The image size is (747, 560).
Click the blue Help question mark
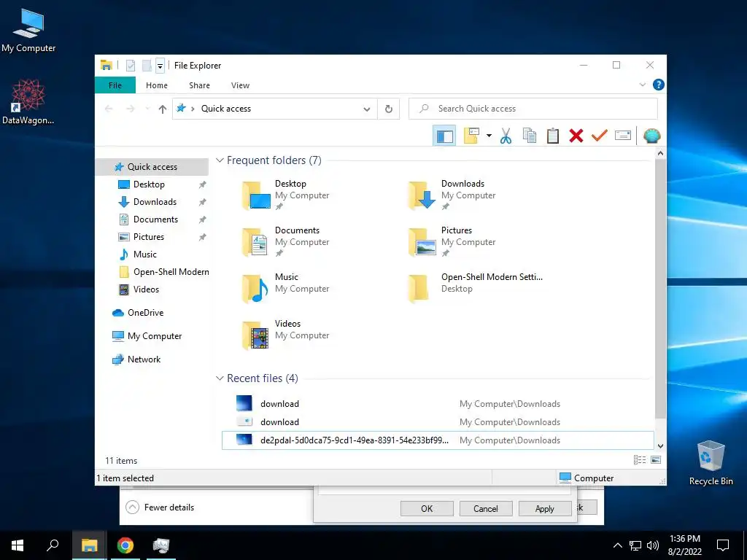[x=659, y=85]
